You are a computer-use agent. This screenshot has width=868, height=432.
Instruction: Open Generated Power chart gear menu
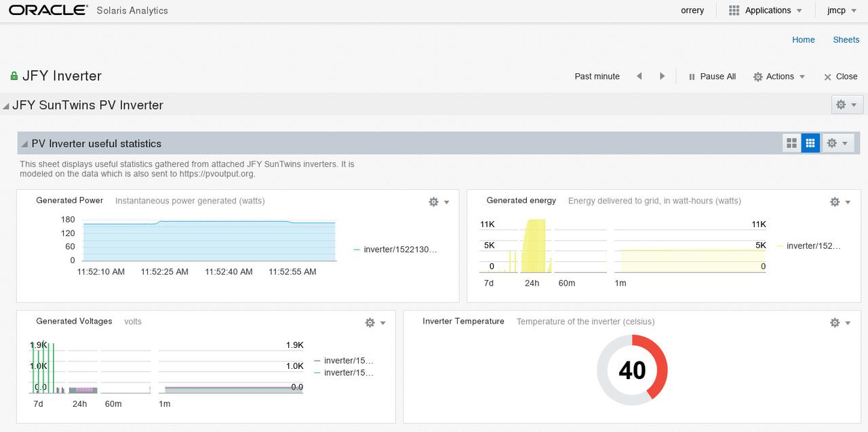tap(439, 202)
